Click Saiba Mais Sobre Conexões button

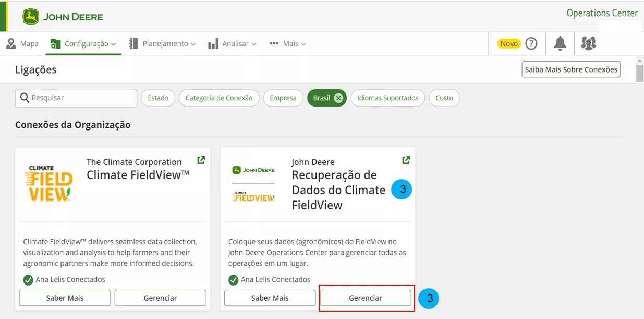pyautogui.click(x=571, y=69)
